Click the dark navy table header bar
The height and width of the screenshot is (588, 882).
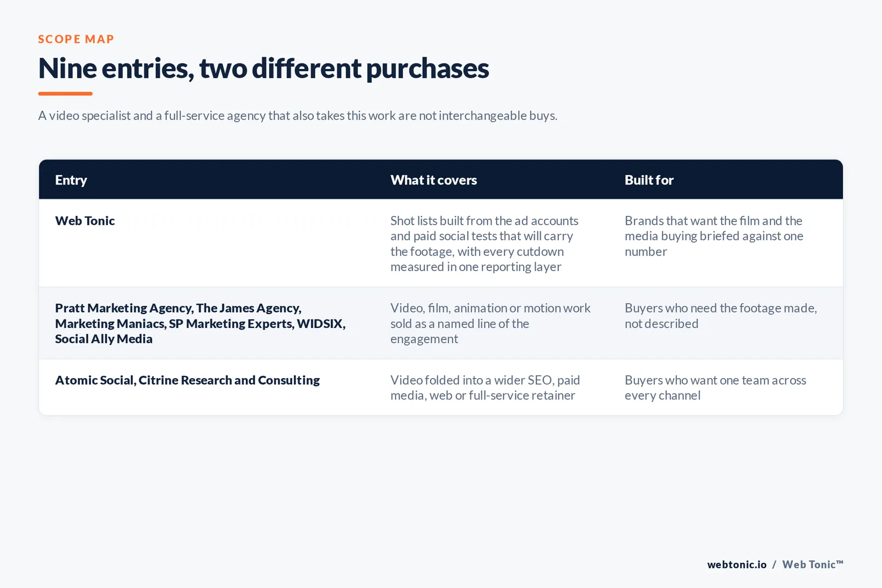pos(441,180)
